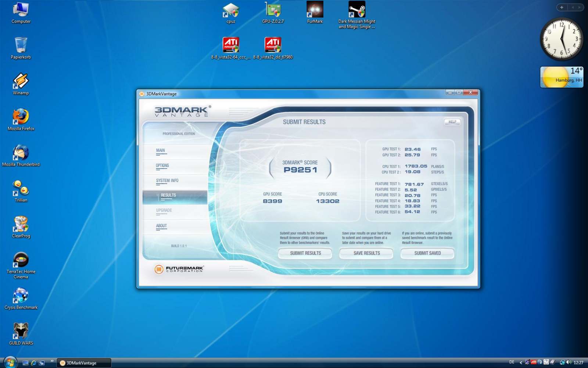The width and height of the screenshot is (588, 368).
Task: Open Dark Messiah Might and Magic shortcut
Action: point(357,15)
